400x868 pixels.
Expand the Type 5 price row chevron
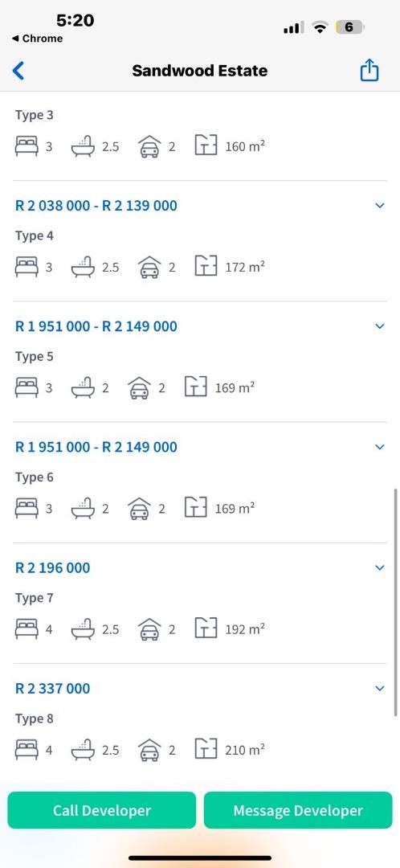click(x=380, y=326)
